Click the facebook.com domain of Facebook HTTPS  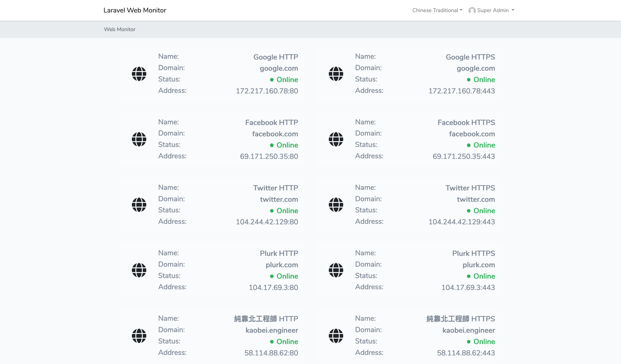pyautogui.click(x=472, y=134)
